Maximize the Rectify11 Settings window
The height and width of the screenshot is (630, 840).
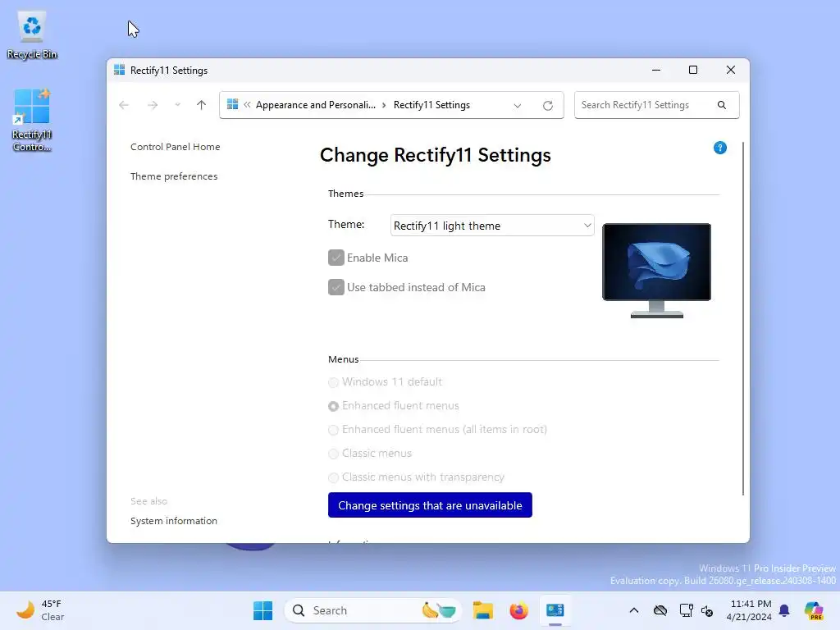pos(692,71)
